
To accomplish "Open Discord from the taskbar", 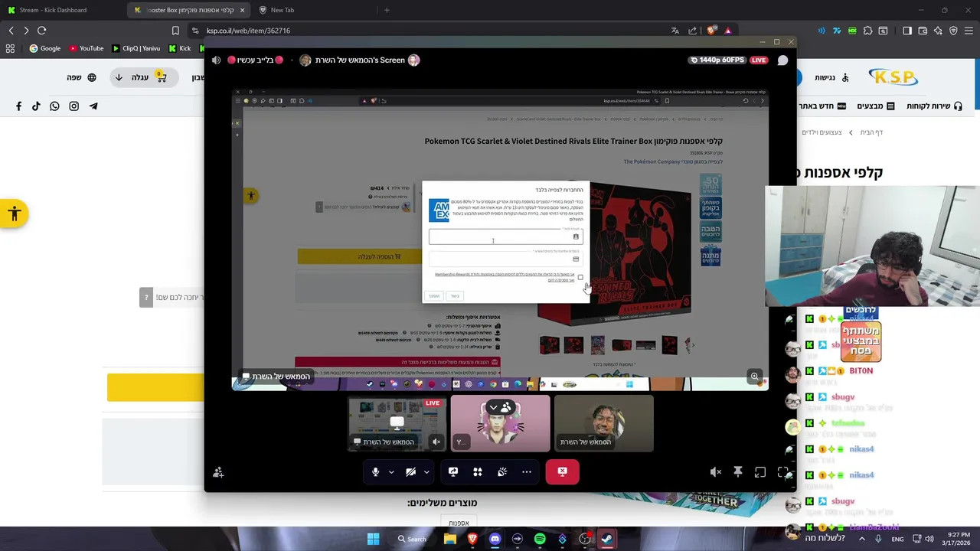I will tap(495, 539).
